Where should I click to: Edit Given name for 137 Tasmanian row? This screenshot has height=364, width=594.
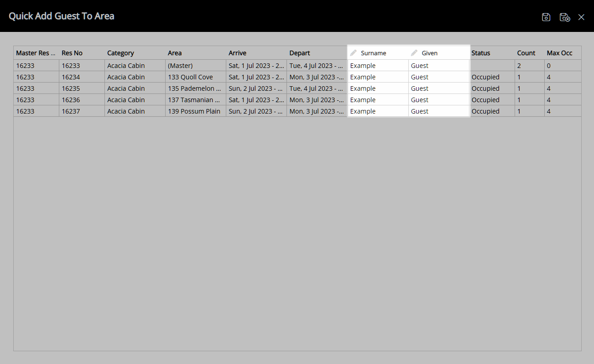click(x=439, y=100)
